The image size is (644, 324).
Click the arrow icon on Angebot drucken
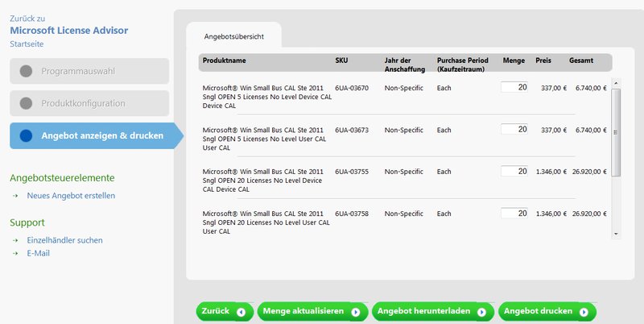[x=584, y=313]
